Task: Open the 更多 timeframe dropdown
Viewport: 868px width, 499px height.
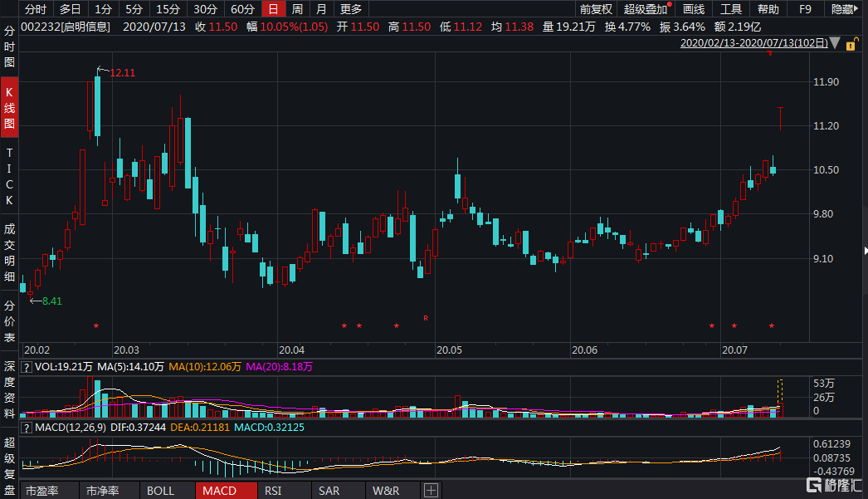Action: pos(349,9)
